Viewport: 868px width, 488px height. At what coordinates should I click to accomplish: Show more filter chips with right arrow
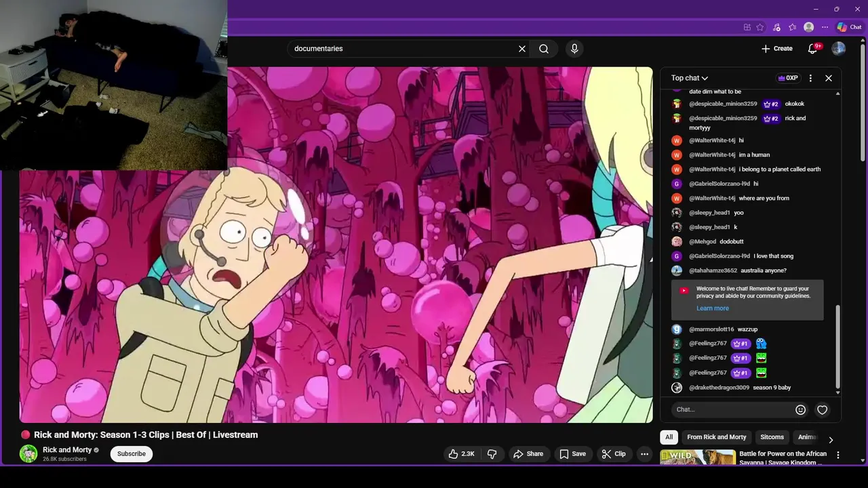pyautogui.click(x=831, y=439)
